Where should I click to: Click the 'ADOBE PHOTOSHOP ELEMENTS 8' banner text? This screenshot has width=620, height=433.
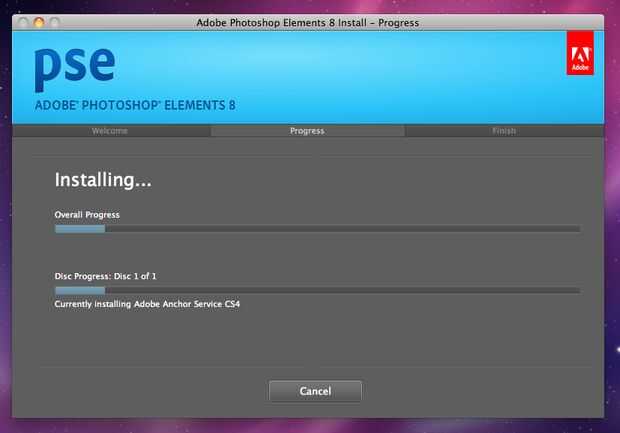[135, 105]
